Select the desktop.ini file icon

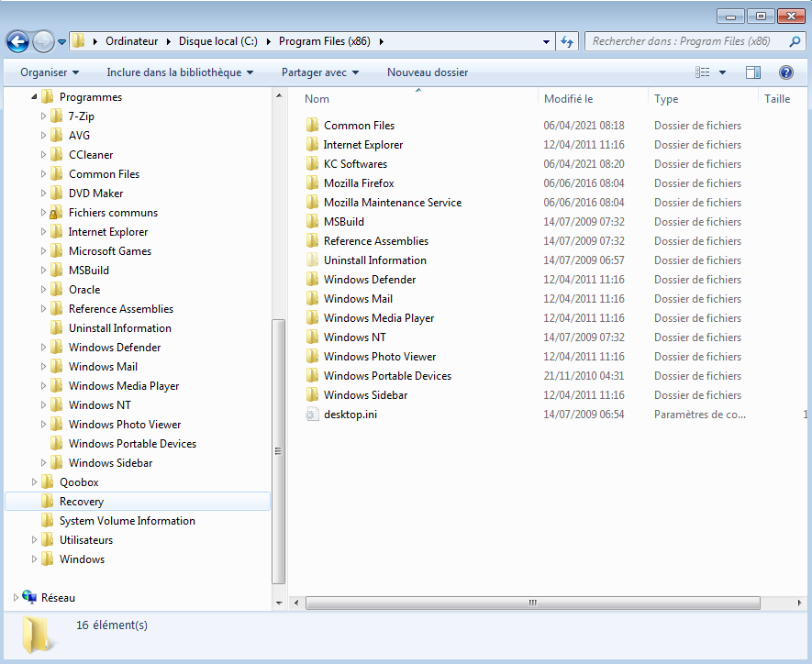click(x=312, y=414)
